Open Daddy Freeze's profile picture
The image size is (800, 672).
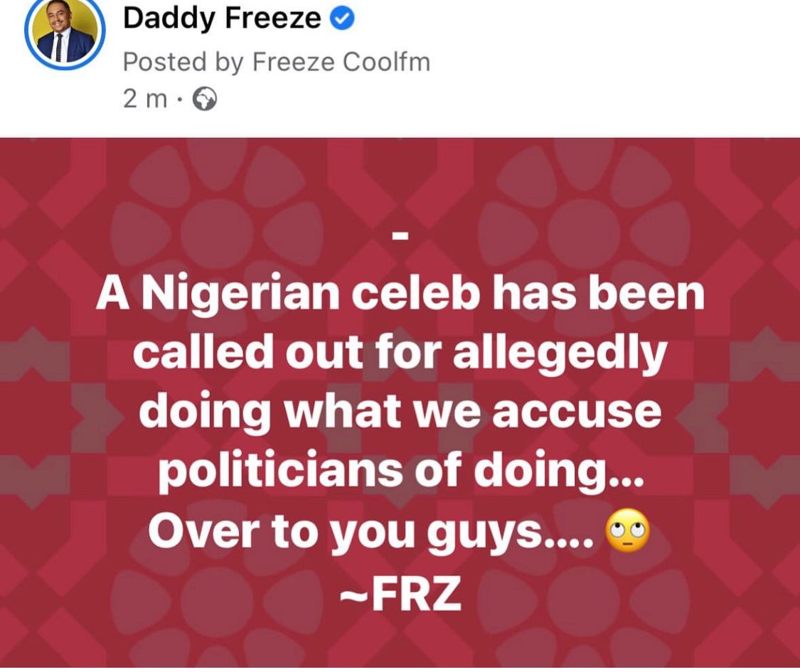[65, 31]
